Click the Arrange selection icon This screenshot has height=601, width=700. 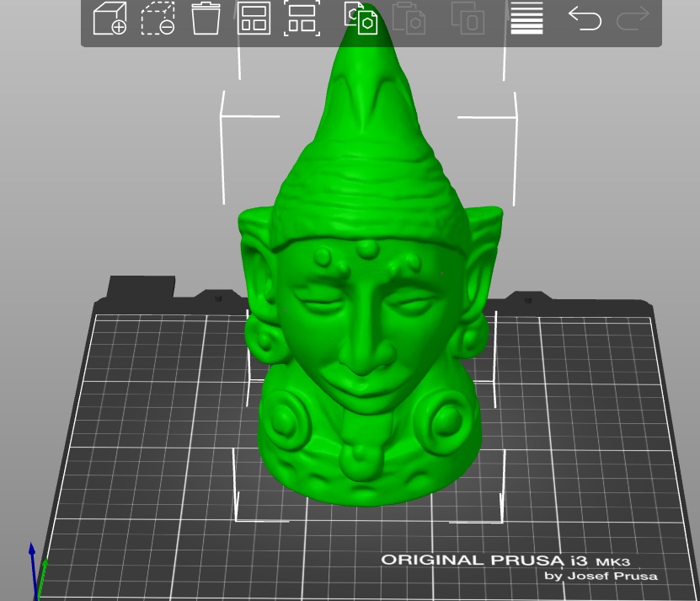tap(302, 19)
